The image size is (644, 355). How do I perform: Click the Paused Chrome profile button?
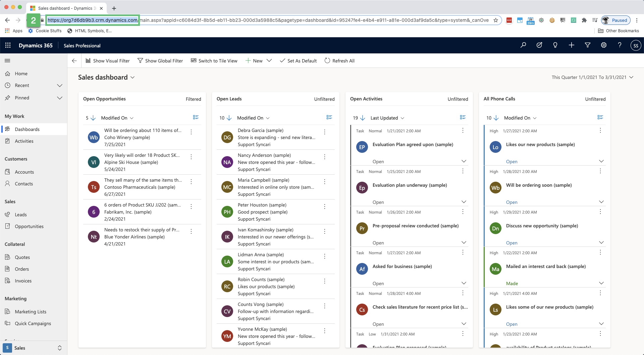coord(616,20)
